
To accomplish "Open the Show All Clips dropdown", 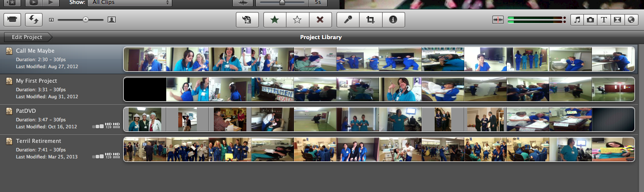I will click(129, 3).
